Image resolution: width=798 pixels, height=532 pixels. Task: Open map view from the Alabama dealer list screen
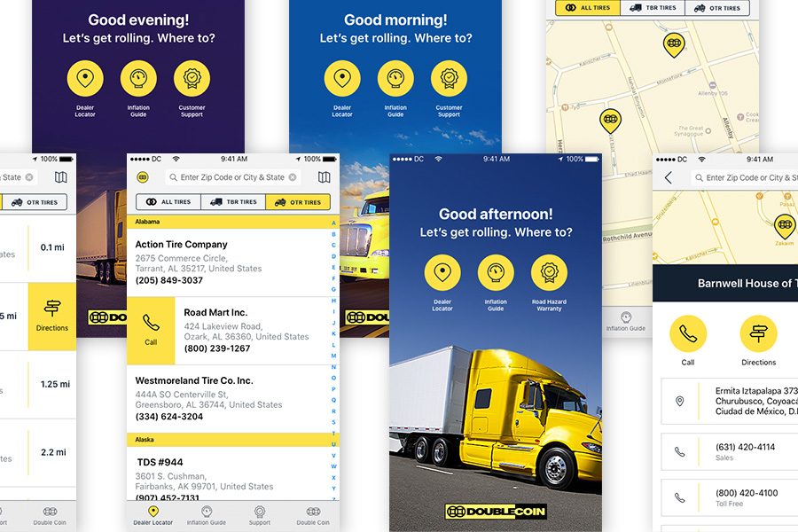325,177
